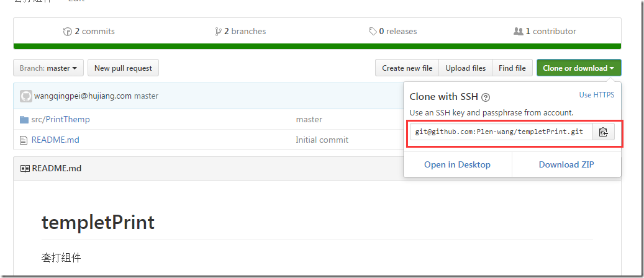Click the branches fork icon
The width and height of the screenshot is (644, 278).
[218, 32]
